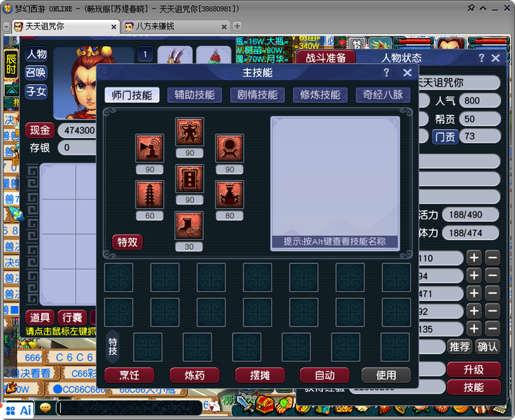Select the level 60 pagoda skill icon
The image size is (515, 420).
click(x=150, y=195)
